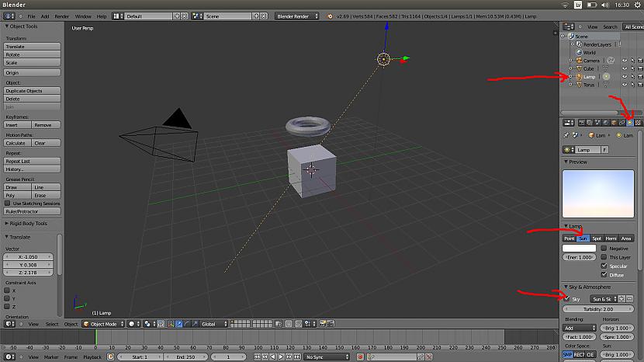Click the OpenGL render image icon

pyautogui.click(x=323, y=324)
